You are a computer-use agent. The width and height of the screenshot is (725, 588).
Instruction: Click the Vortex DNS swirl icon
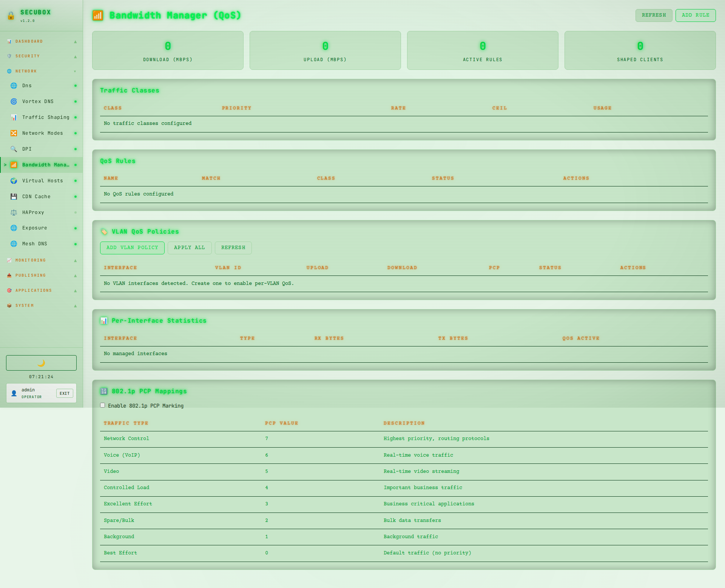point(14,102)
